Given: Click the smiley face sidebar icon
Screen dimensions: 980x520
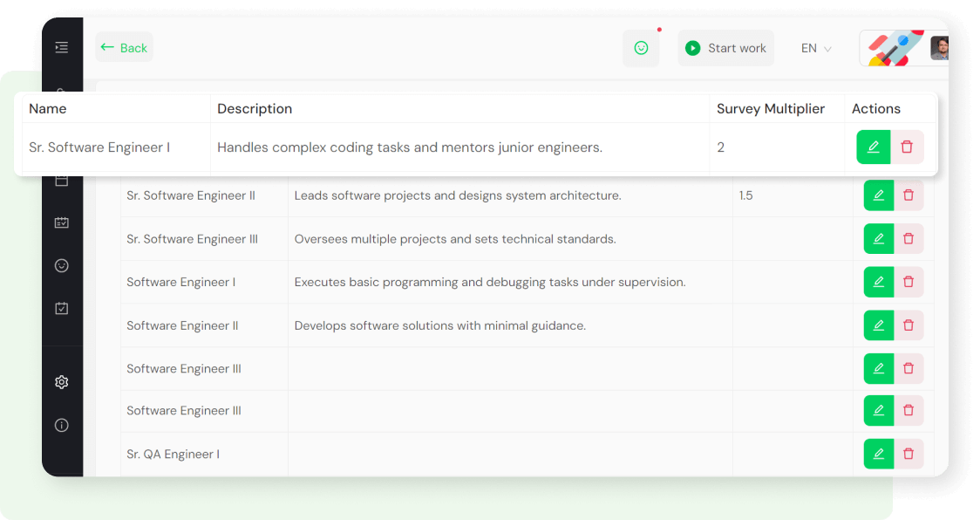Looking at the screenshot, I should 61,265.
